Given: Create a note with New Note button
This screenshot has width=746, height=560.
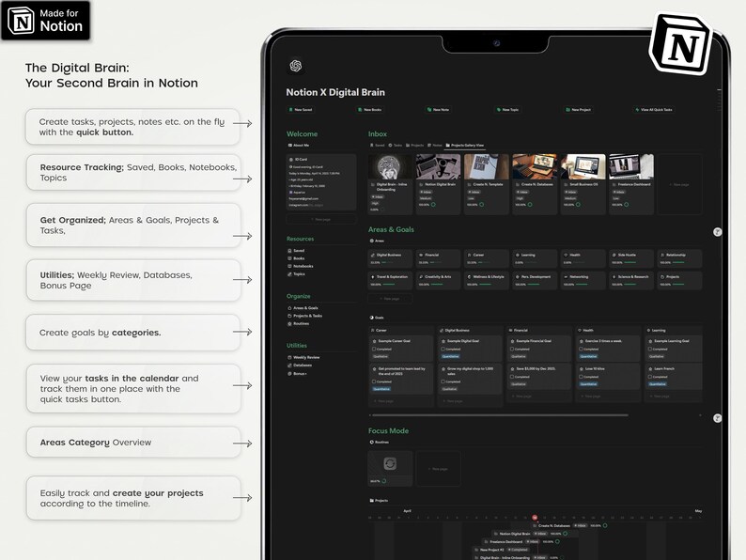Looking at the screenshot, I should 438,109.
